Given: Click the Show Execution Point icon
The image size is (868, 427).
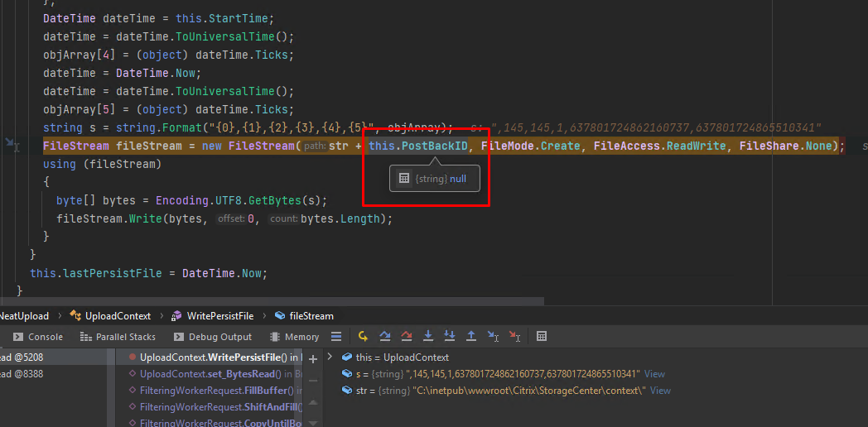Looking at the screenshot, I should click(363, 337).
